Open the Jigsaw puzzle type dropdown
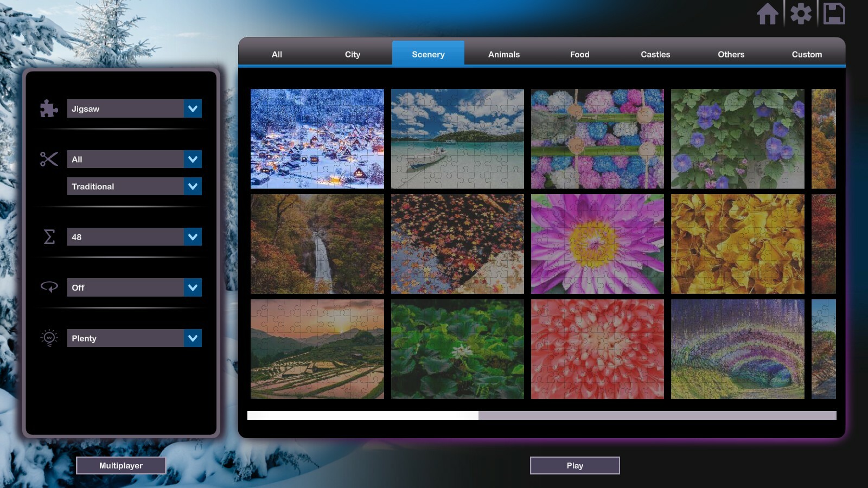The height and width of the screenshot is (488, 868). pyautogui.click(x=134, y=108)
